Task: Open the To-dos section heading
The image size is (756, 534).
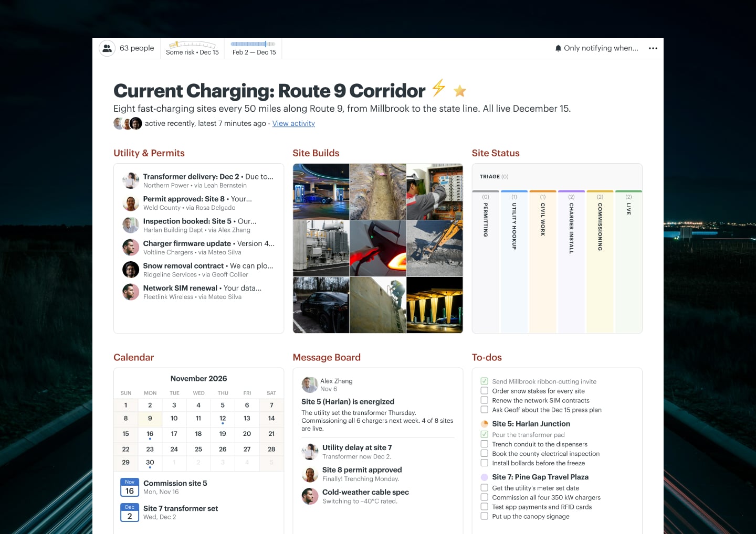Action: [x=487, y=357]
